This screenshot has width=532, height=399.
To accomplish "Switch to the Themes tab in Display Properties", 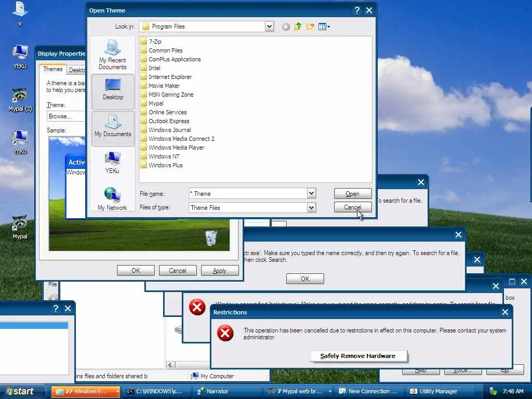I will click(52, 69).
